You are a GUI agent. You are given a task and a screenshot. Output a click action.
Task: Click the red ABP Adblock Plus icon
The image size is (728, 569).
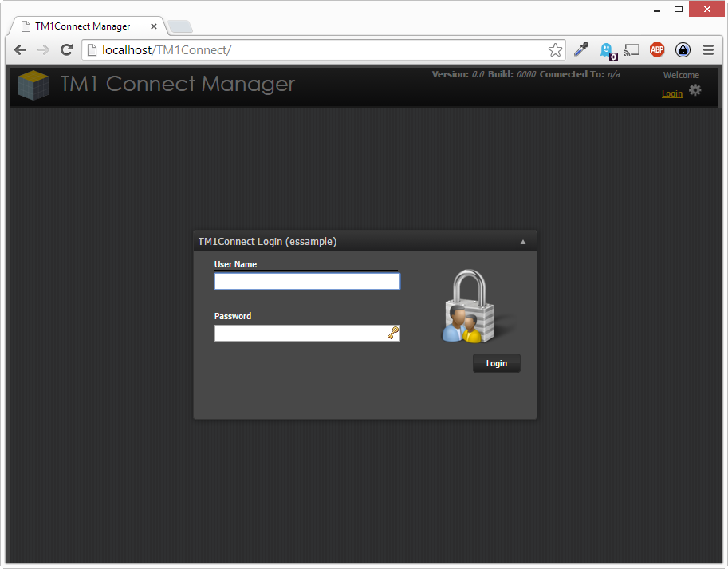657,50
